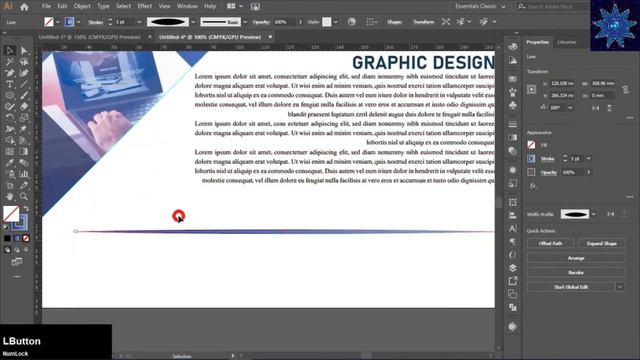The image size is (640, 360).
Task: Reset to default fill and stroke
Action: 6,227
